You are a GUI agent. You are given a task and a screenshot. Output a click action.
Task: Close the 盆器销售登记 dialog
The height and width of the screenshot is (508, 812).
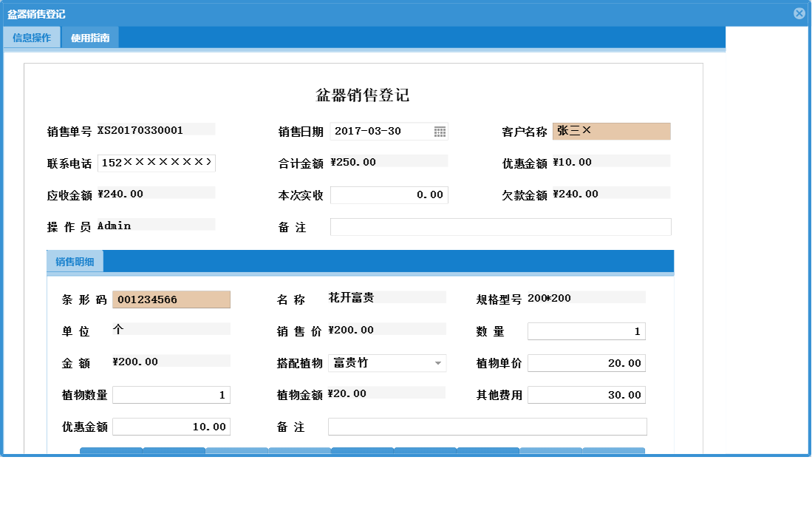tap(799, 13)
